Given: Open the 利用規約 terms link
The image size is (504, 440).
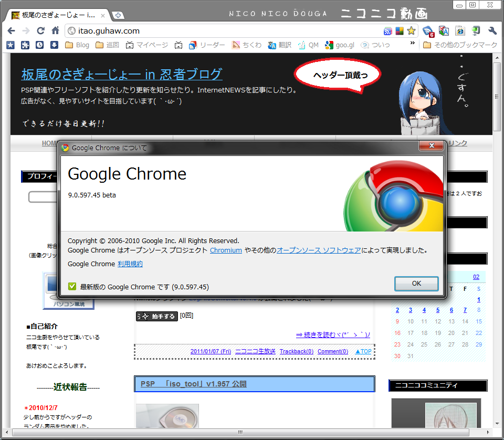Looking at the screenshot, I should (130, 264).
